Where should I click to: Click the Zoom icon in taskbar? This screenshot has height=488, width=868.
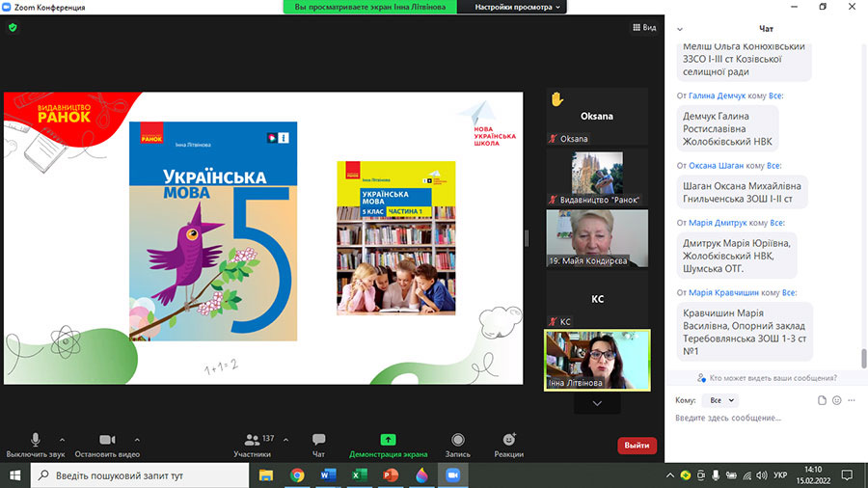[x=453, y=475]
